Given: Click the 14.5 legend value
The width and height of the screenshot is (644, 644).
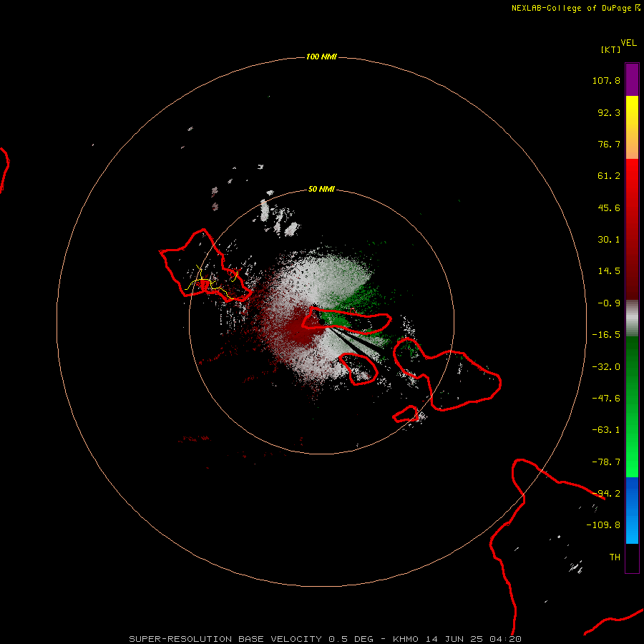Looking at the screenshot, I should tap(609, 271).
